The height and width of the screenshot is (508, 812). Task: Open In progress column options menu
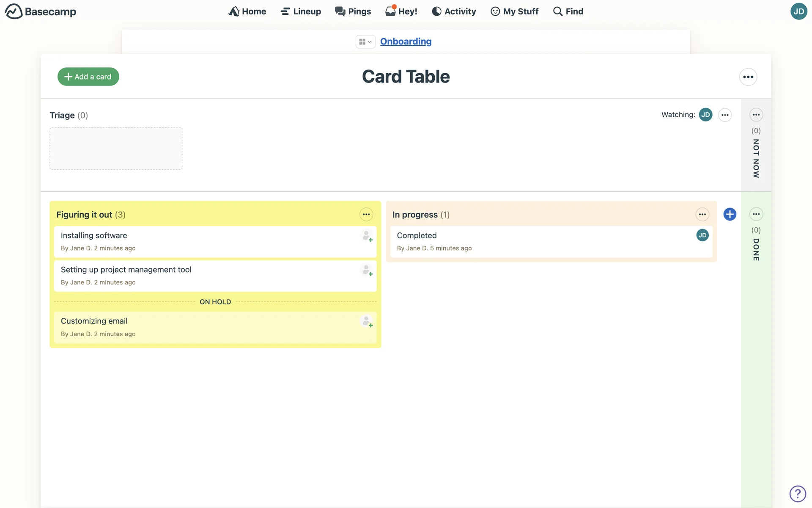click(702, 215)
